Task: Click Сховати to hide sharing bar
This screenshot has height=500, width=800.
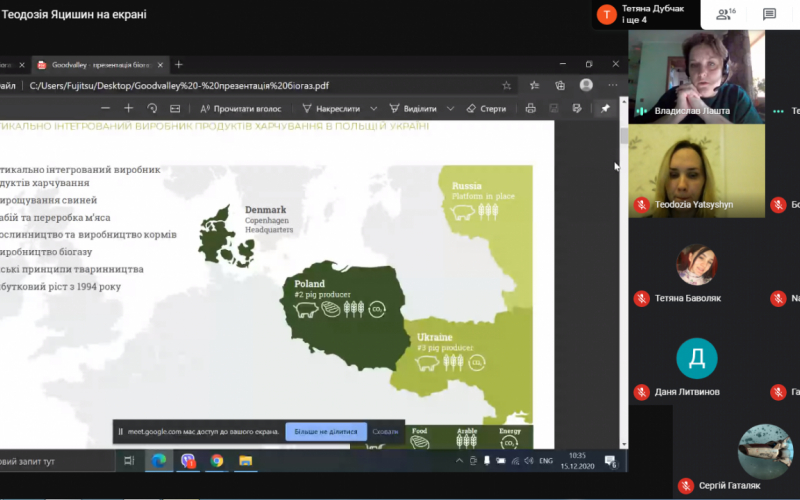Action: click(x=385, y=432)
